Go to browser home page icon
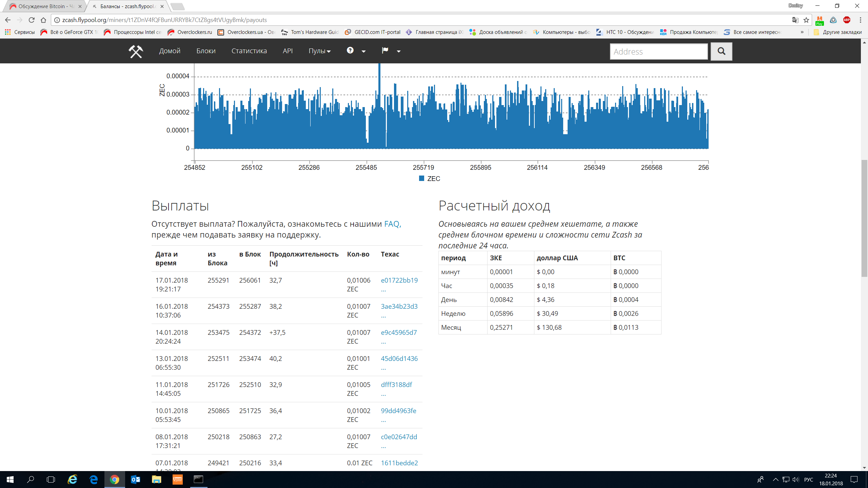 coord(43,20)
